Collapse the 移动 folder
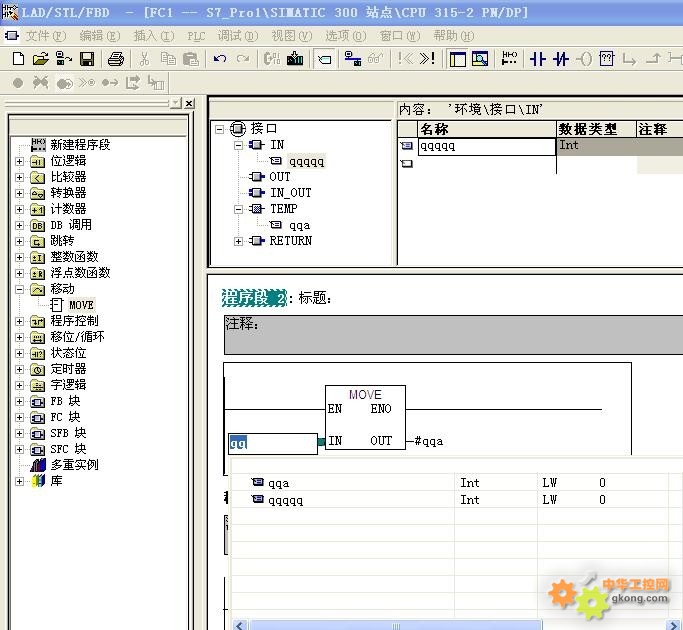The height and width of the screenshot is (630, 683). tap(19, 289)
